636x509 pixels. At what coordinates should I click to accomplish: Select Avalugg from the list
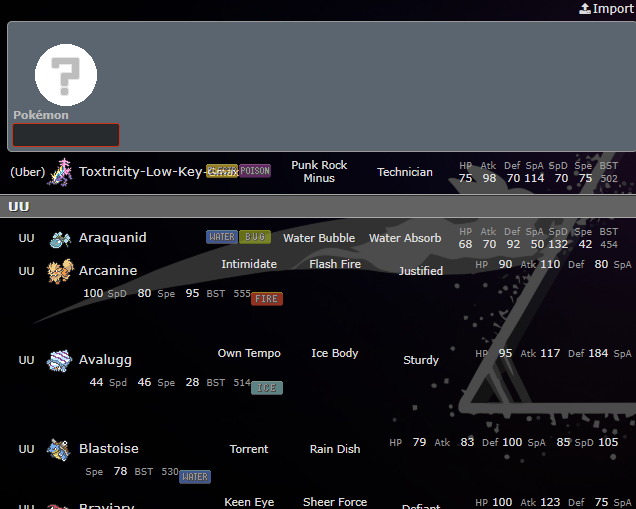105,360
